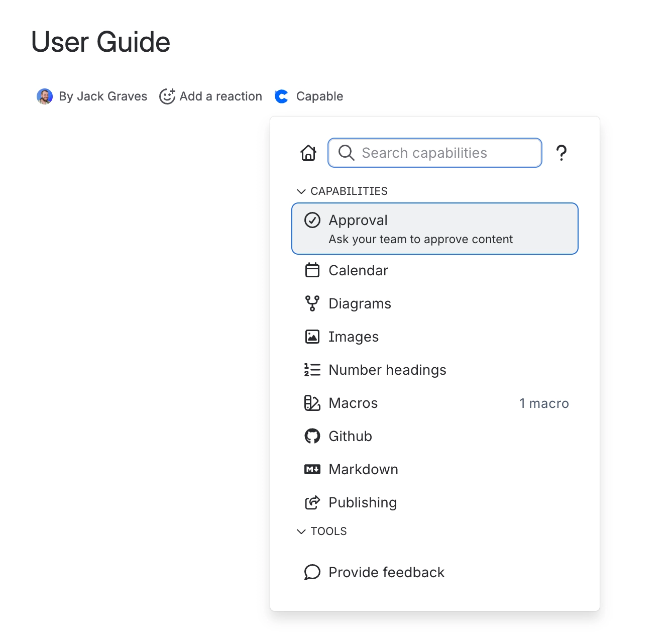Select the highlighted Approval capability
This screenshot has height=636, width=672.
434,229
